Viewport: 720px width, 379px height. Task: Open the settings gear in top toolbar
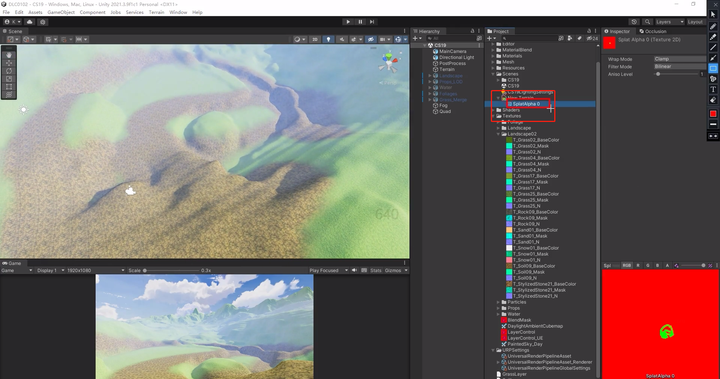point(43,22)
